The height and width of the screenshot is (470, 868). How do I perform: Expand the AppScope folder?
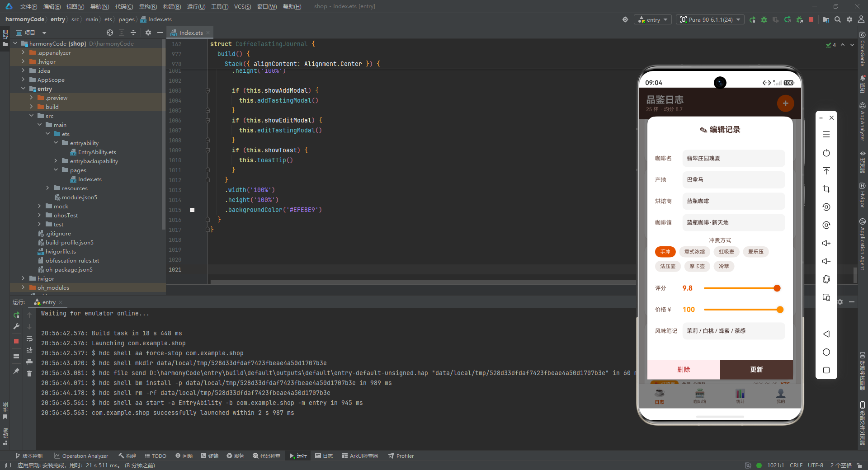point(23,80)
